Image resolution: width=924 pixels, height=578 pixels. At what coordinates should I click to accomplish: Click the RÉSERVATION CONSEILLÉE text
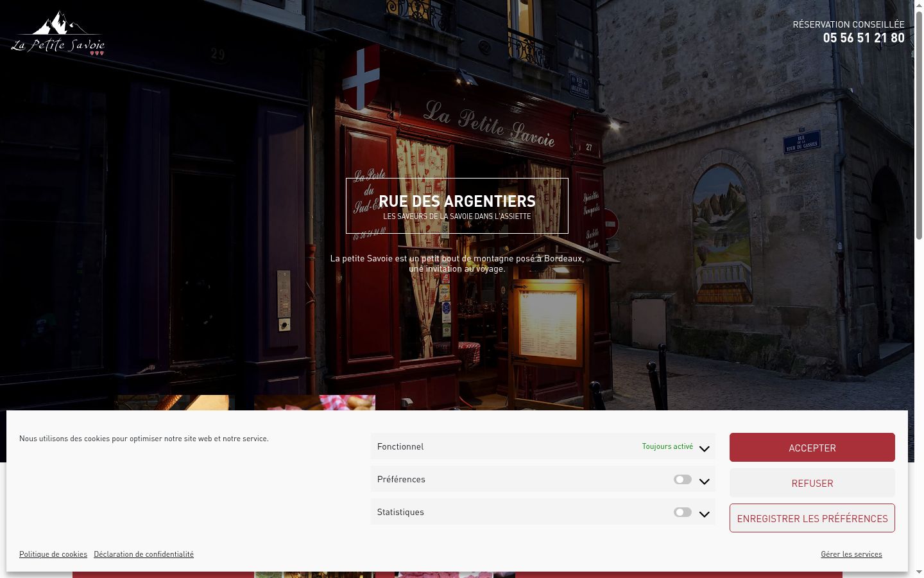point(848,24)
